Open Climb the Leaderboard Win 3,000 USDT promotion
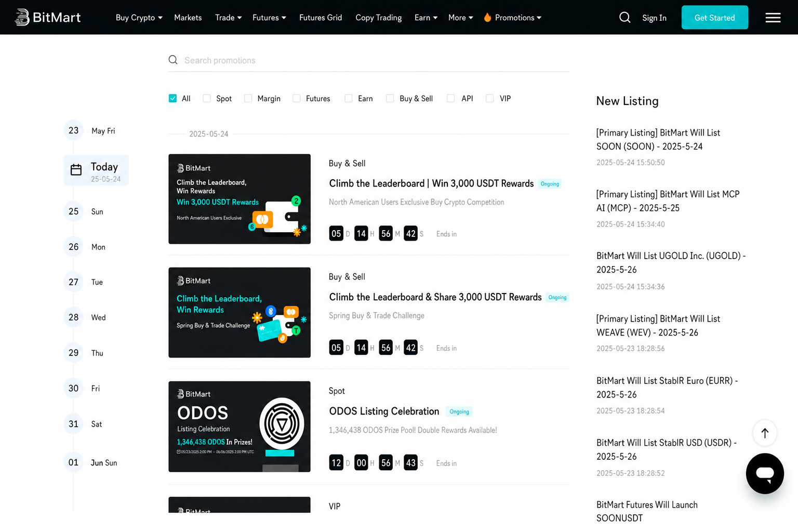The image size is (798, 532). click(x=431, y=183)
